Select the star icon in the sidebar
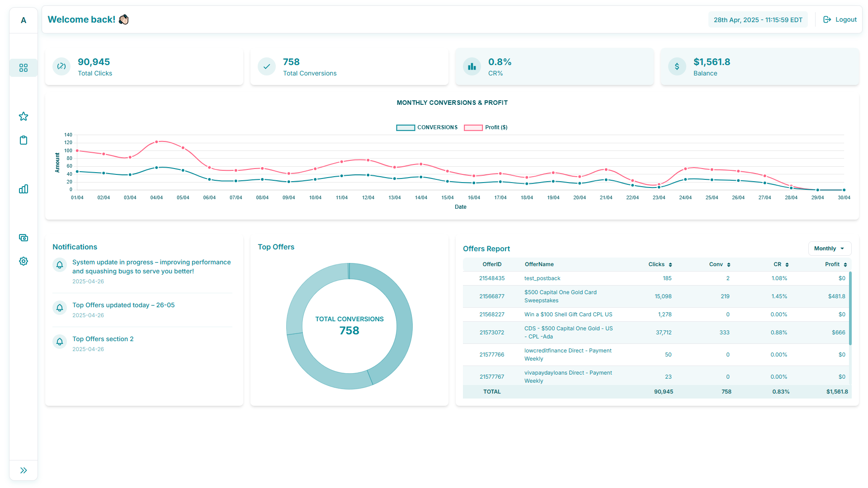Viewport: 868px width, 488px height. [x=23, y=116]
